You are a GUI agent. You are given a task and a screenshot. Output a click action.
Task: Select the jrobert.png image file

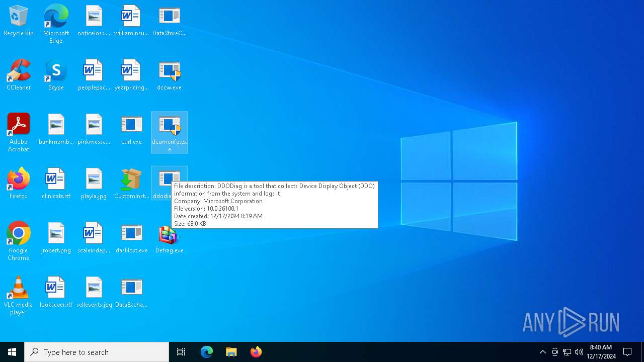tap(56, 238)
